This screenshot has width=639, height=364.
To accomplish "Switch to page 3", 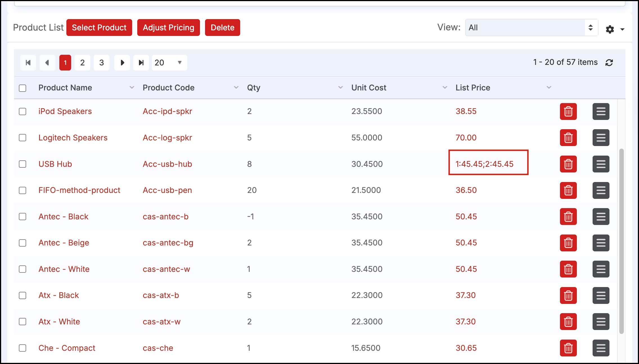I will (102, 63).
